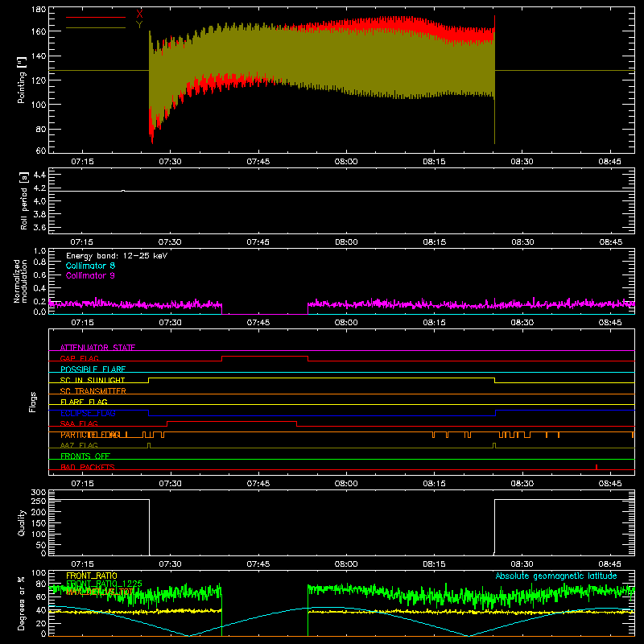The width and height of the screenshot is (644, 644).
Task: Click the olive Y legend line sample
Action: pos(96,28)
